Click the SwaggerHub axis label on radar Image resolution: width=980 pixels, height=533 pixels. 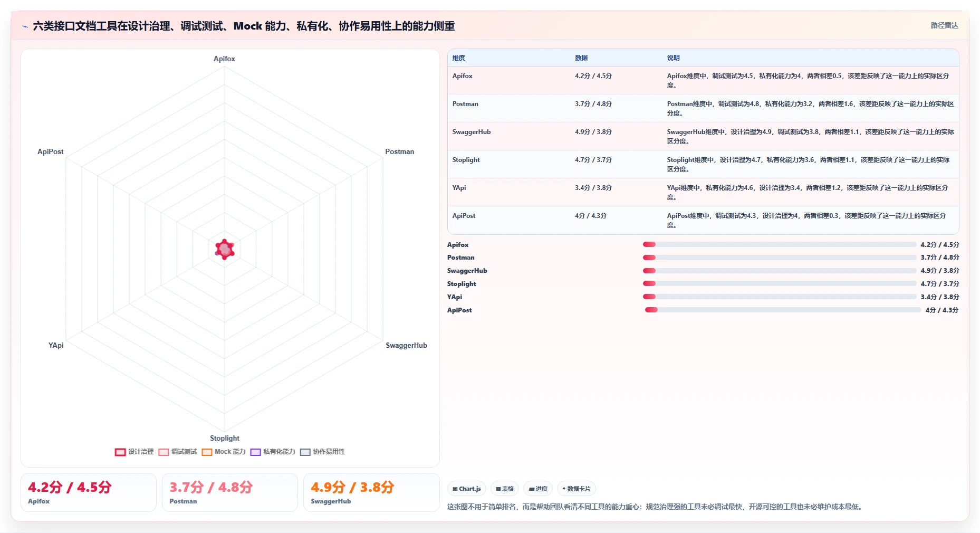coord(406,345)
